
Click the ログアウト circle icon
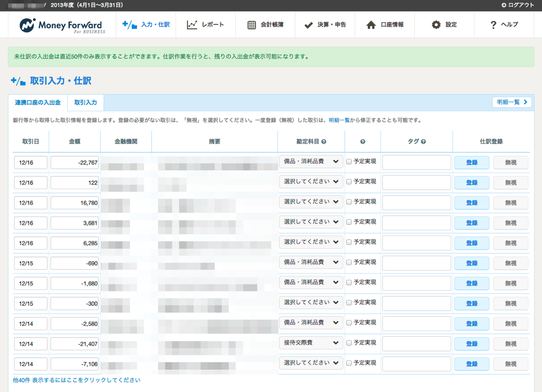click(504, 5)
